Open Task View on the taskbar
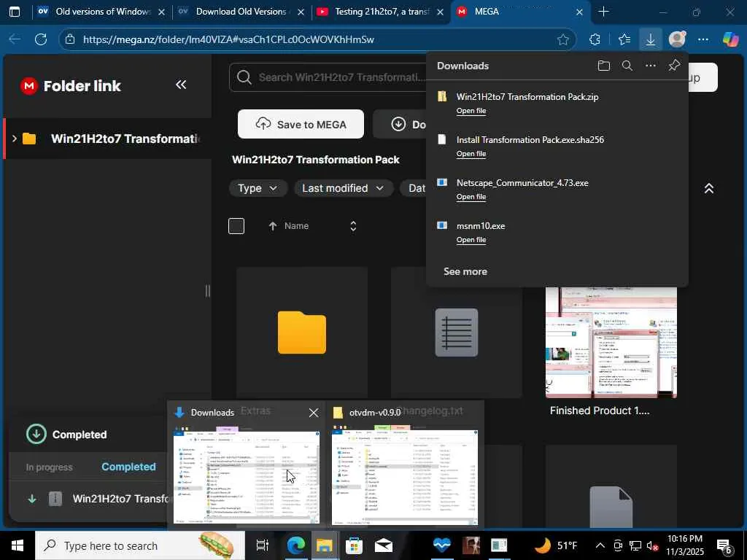Viewport: 747px width, 560px height. click(x=263, y=545)
